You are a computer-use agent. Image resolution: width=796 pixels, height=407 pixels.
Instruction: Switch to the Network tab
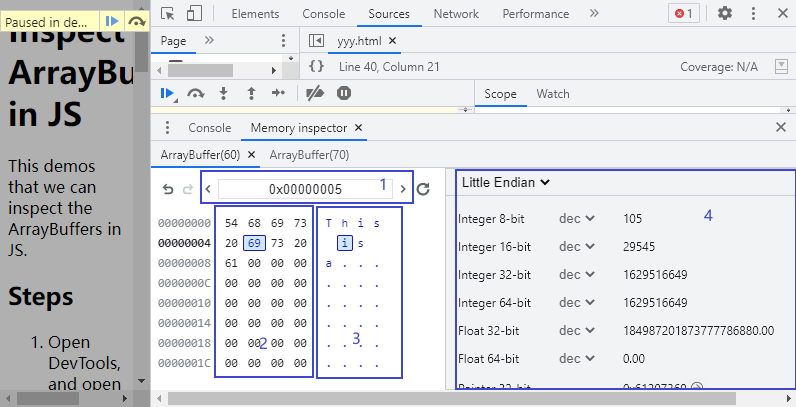point(456,14)
